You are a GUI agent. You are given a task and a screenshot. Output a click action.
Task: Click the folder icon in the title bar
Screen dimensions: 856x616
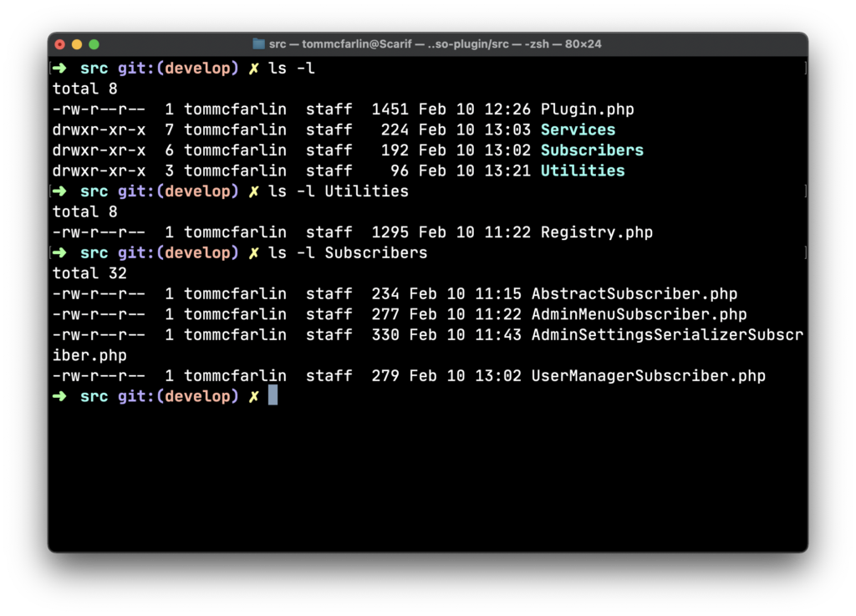pos(259,43)
